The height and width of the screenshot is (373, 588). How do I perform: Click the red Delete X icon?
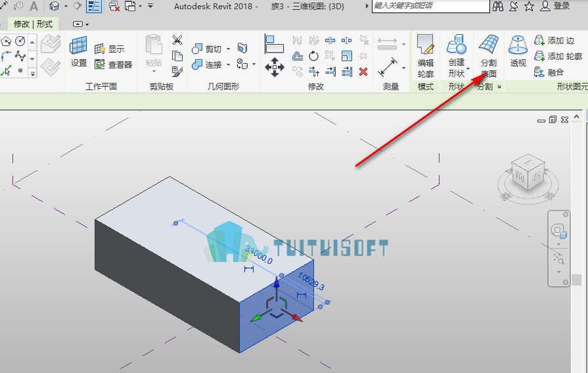(363, 71)
